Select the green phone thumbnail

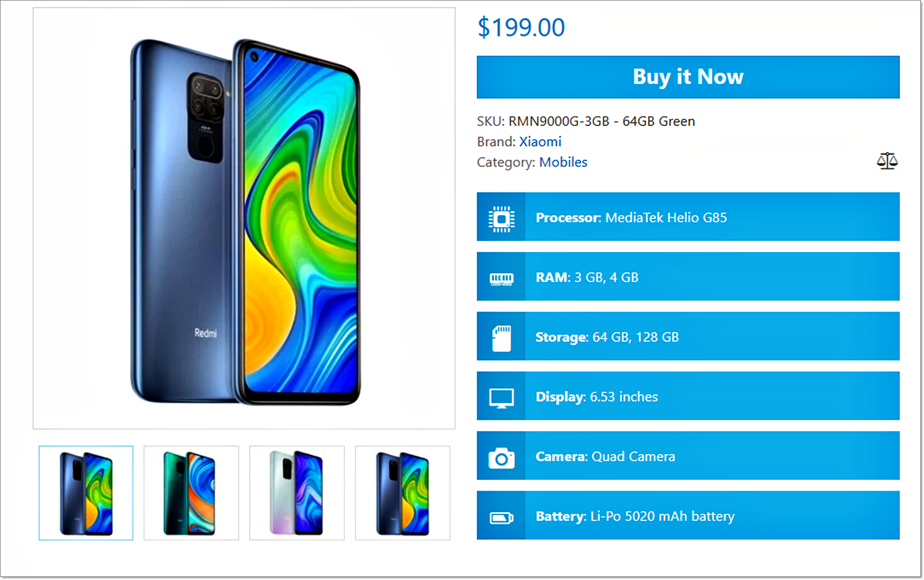[191, 493]
